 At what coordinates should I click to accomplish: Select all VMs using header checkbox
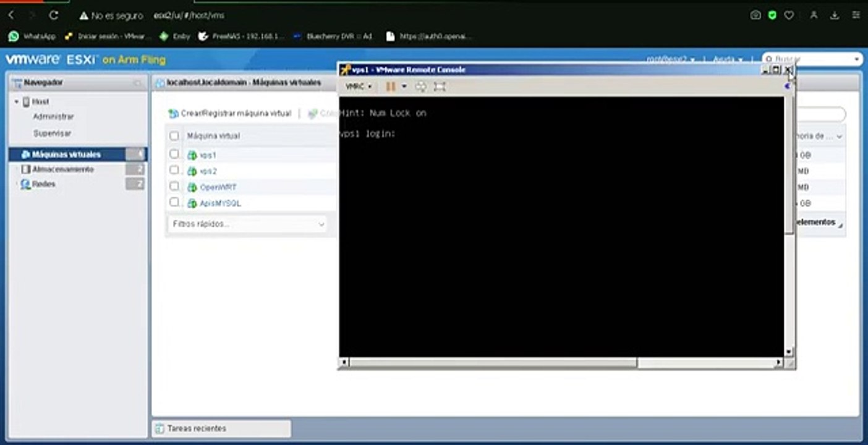click(174, 136)
